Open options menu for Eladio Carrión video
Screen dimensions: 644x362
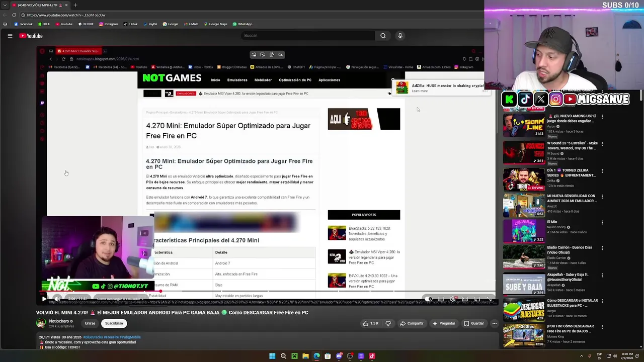pyautogui.click(x=602, y=248)
